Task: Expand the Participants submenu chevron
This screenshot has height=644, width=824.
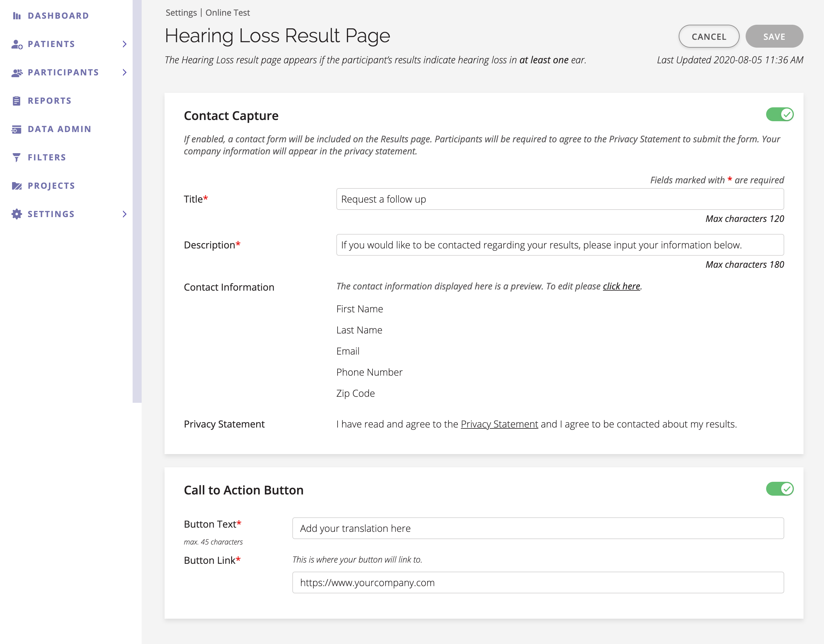Action: point(124,72)
